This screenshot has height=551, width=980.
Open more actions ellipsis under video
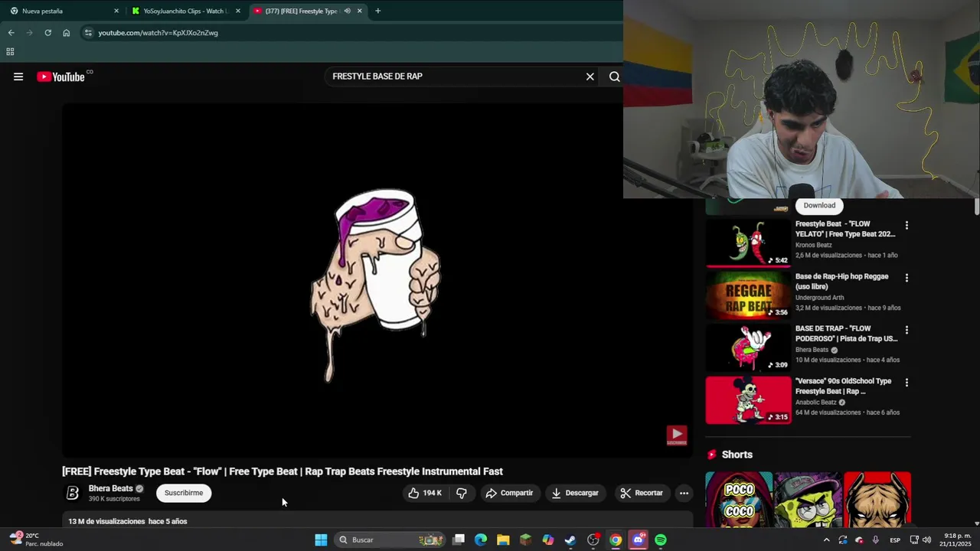(684, 493)
